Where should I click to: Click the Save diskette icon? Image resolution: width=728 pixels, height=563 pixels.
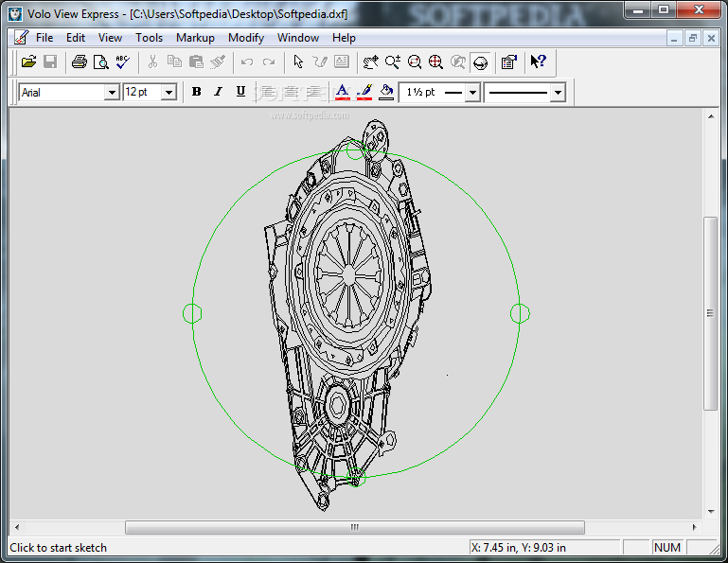(50, 62)
